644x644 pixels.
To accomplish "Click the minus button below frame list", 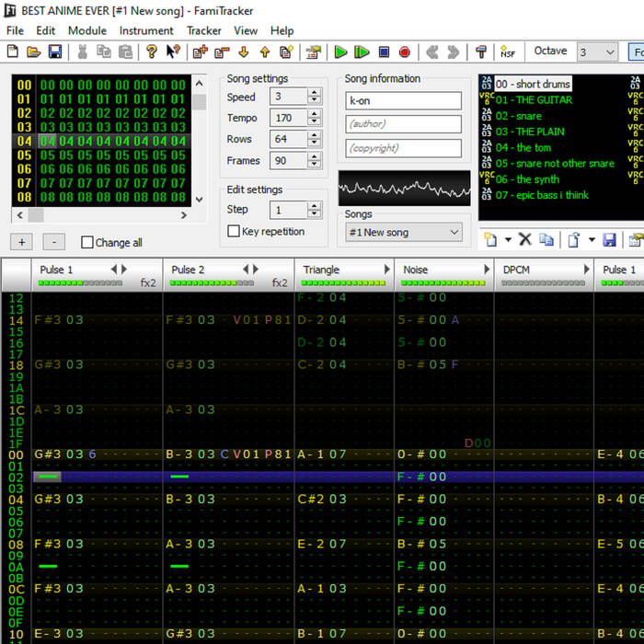I will (54, 242).
